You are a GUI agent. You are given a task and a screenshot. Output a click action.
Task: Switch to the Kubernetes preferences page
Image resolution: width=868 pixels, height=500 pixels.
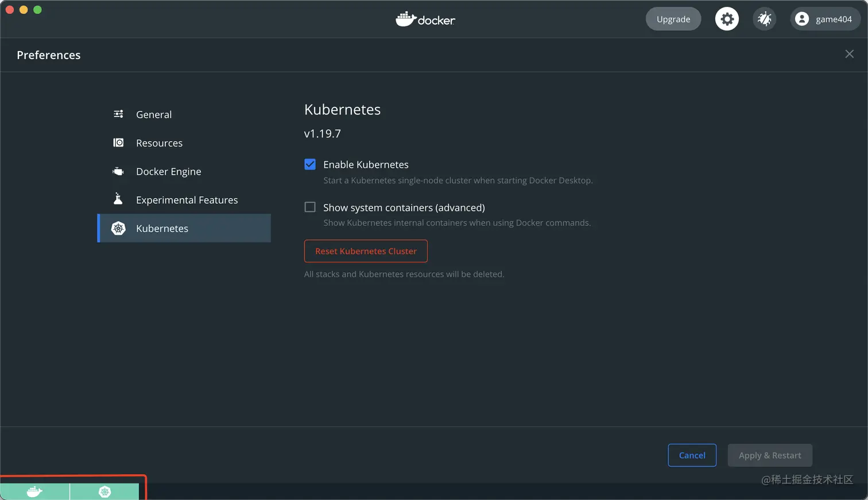click(x=162, y=228)
